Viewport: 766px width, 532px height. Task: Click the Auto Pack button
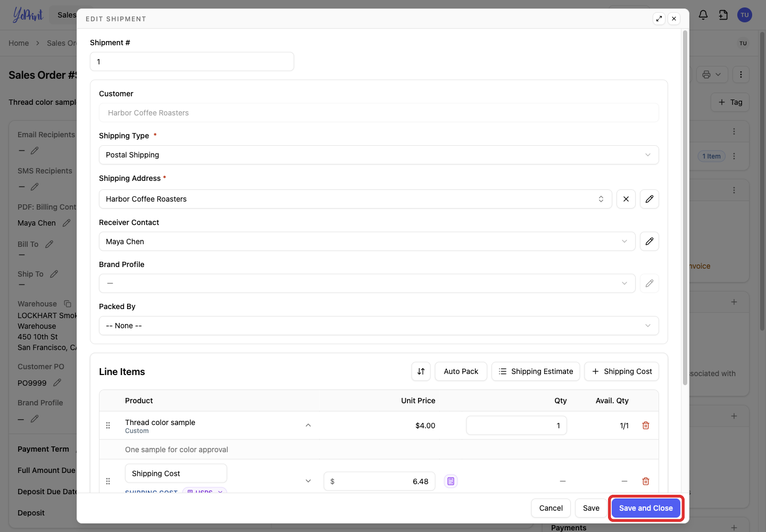pyautogui.click(x=461, y=371)
